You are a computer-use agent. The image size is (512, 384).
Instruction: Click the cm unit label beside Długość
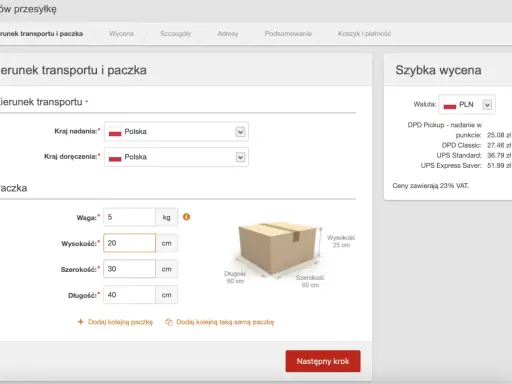pos(166,295)
